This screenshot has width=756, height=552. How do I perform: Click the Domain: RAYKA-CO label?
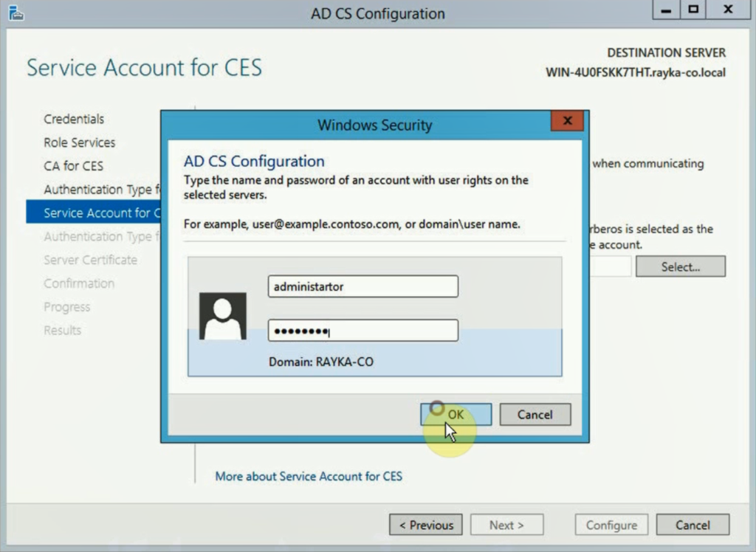coord(321,362)
